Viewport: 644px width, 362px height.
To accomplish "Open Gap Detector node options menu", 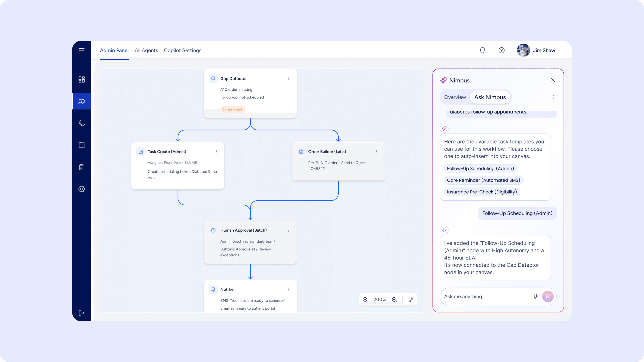I will [288, 78].
